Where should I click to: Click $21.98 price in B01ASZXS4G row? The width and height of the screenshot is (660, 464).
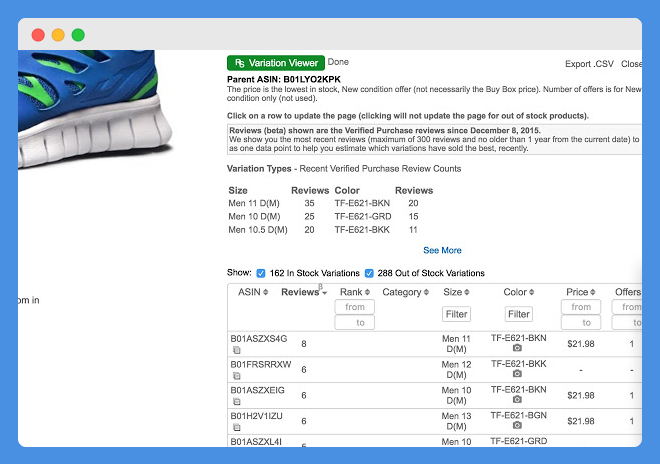click(x=581, y=344)
